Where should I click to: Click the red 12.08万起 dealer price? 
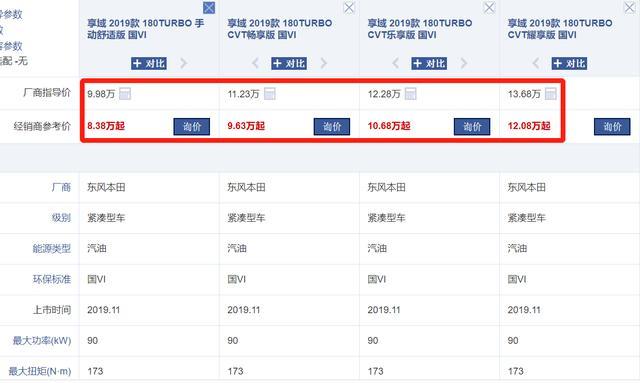coord(529,126)
